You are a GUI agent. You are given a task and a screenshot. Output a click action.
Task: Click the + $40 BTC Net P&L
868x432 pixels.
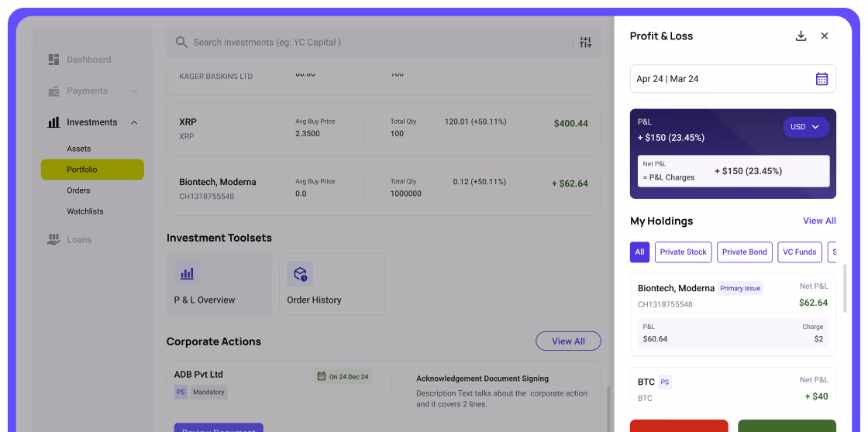click(x=816, y=396)
